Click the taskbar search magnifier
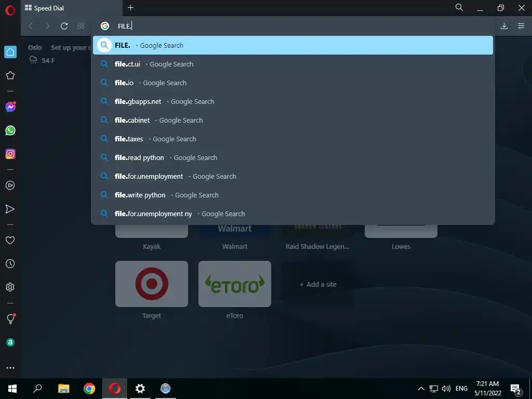Viewport: 532px width, 399px height. pyautogui.click(x=37, y=389)
